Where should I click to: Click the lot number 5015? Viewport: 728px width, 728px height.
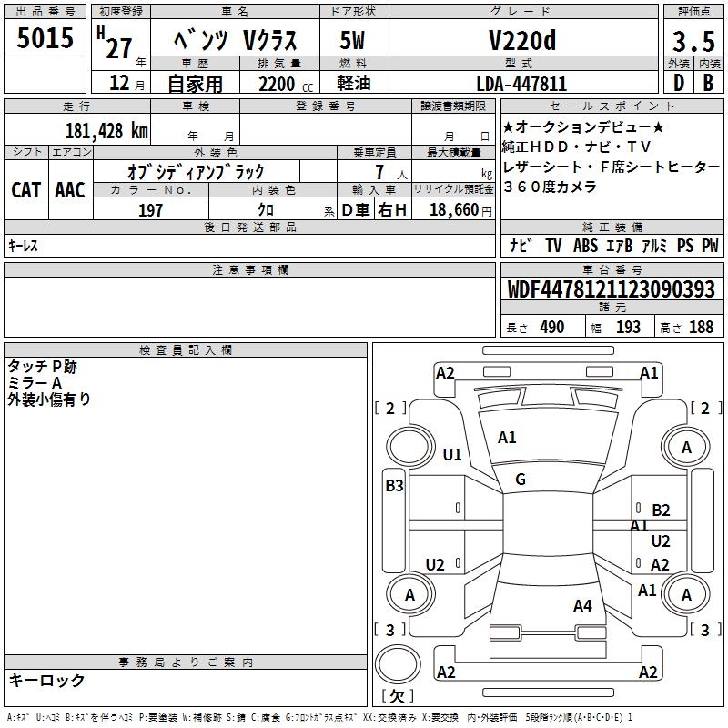click(45, 39)
